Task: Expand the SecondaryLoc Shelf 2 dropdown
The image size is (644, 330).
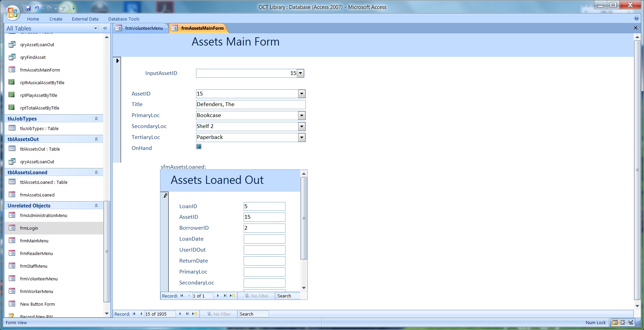Action: (302, 126)
